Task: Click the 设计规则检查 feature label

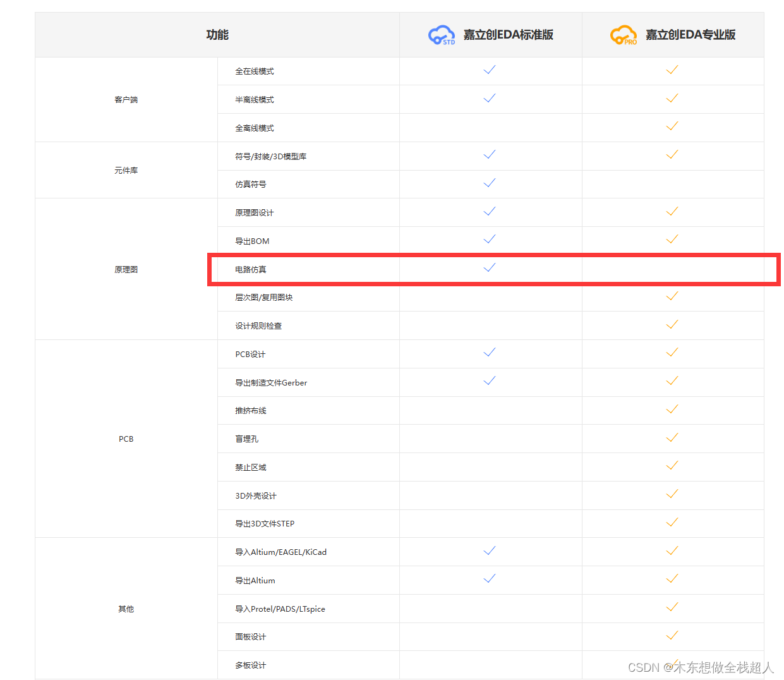Action: 258,326
